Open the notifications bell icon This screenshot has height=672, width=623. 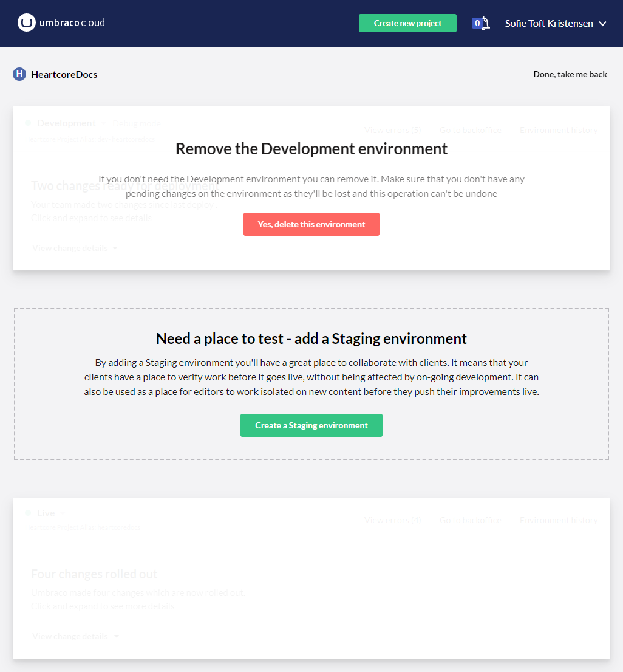pyautogui.click(x=486, y=24)
